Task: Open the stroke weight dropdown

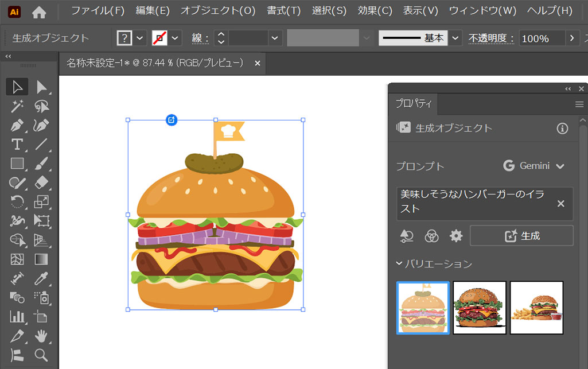Action: (x=275, y=38)
